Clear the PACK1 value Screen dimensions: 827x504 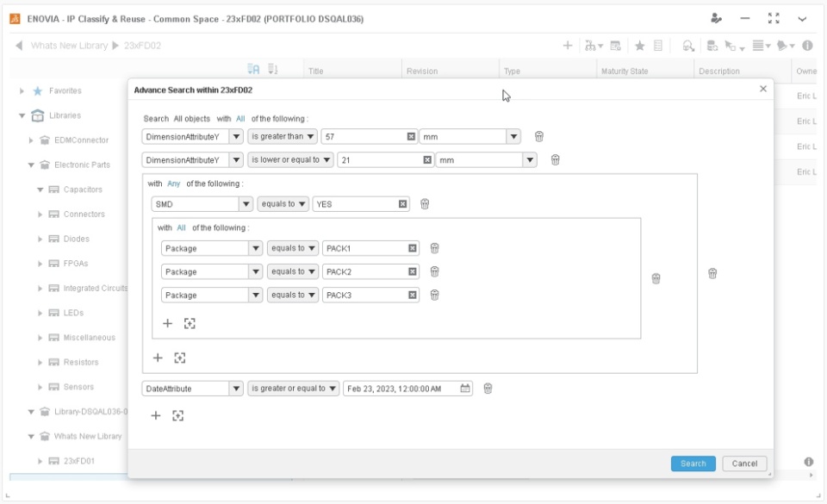[413, 248]
